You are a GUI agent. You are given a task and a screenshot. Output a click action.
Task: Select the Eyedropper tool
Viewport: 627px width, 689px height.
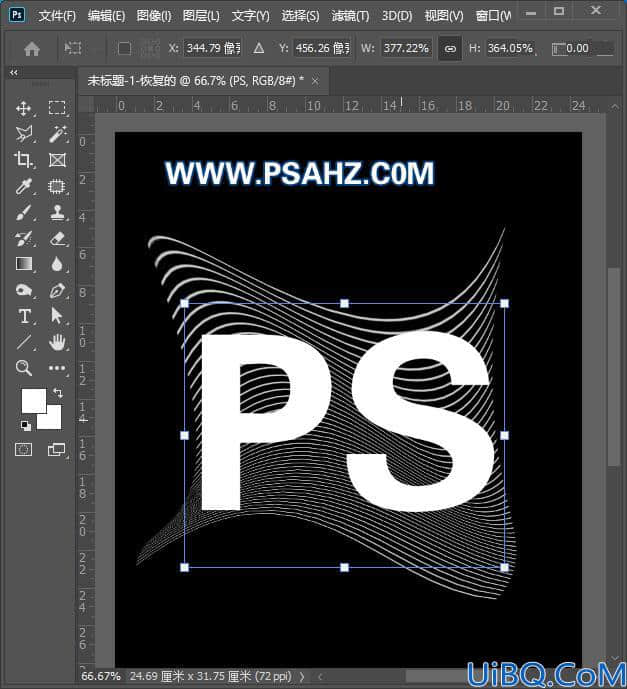pyautogui.click(x=24, y=186)
